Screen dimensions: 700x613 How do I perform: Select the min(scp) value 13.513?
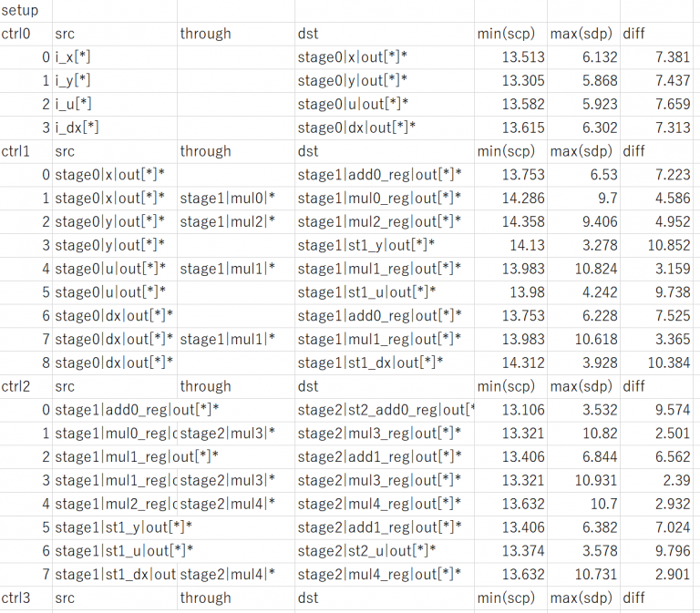522,57
